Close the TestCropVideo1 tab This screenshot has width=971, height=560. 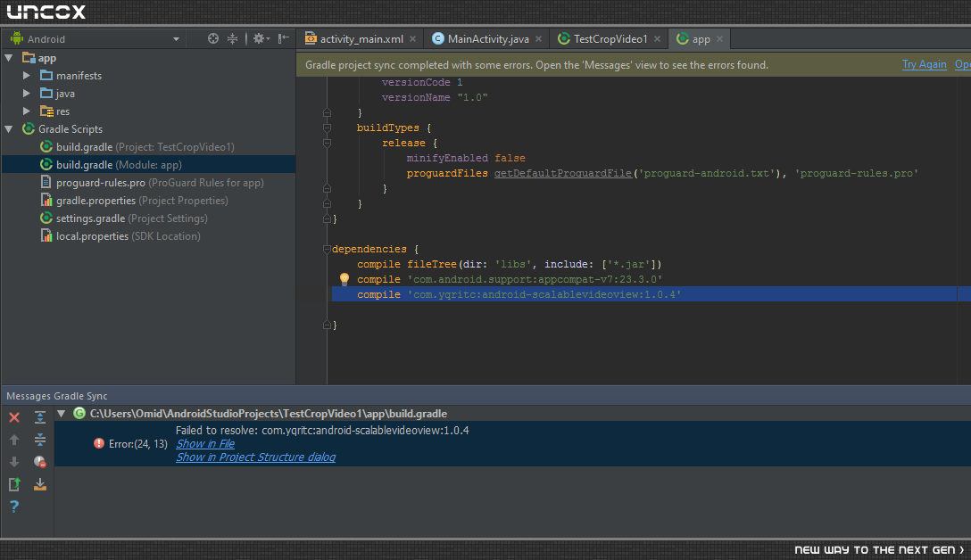tap(657, 39)
